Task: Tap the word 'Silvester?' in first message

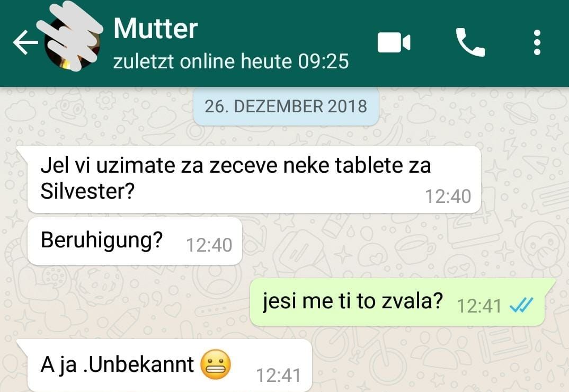Action: point(87,191)
